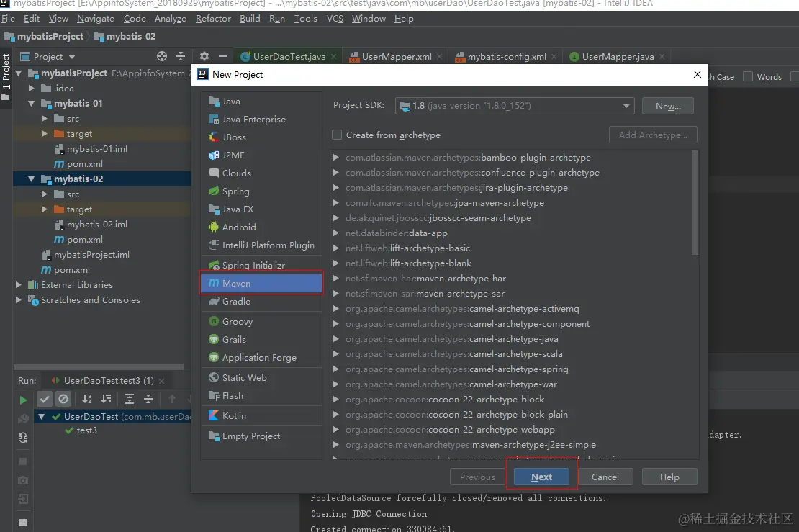Open Project SDK dropdown
Screen dimensions: 799x532
(x=515, y=106)
